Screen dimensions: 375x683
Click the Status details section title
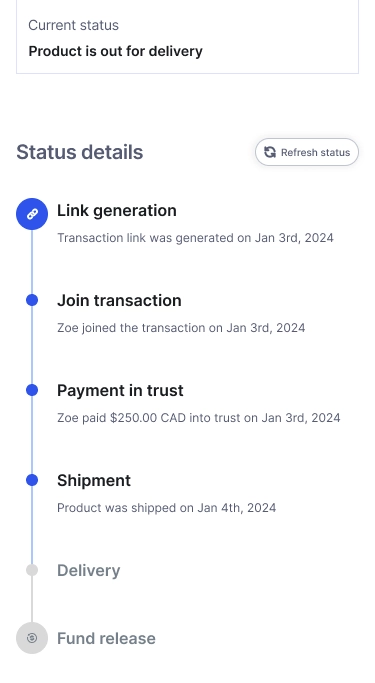pyautogui.click(x=80, y=152)
